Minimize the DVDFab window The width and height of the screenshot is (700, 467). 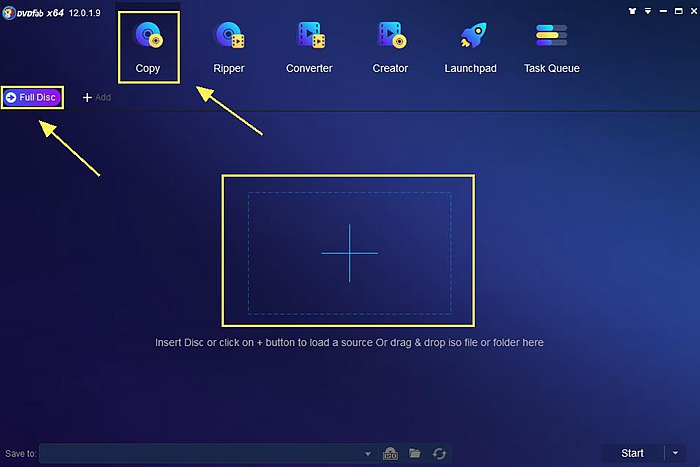click(x=663, y=11)
